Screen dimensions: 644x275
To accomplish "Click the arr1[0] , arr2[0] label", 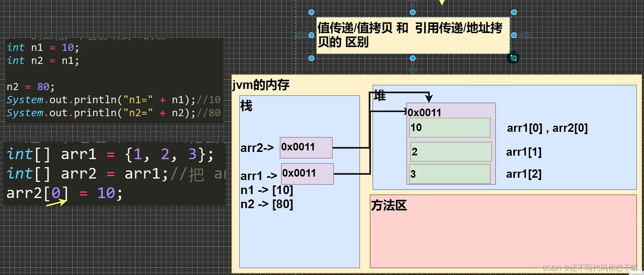I will coord(547,128).
